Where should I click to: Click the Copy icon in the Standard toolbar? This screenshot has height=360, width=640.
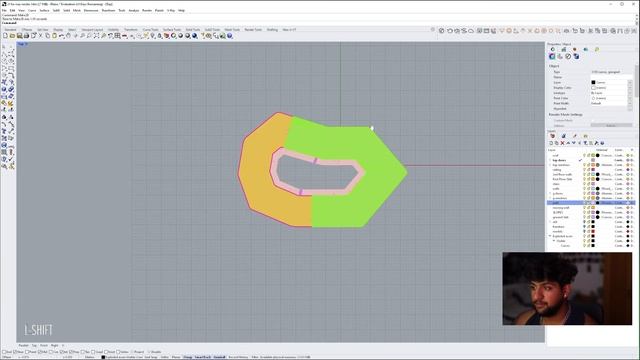[x=47, y=36]
